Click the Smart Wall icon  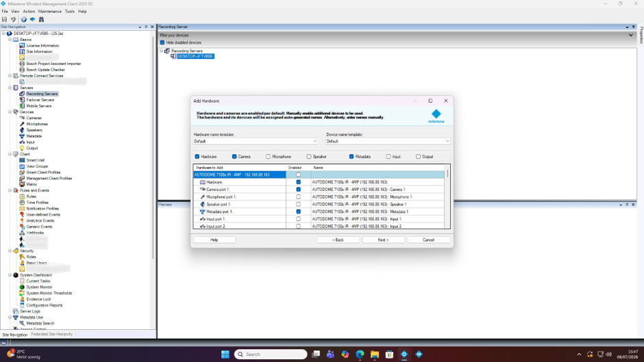pyautogui.click(x=22, y=160)
